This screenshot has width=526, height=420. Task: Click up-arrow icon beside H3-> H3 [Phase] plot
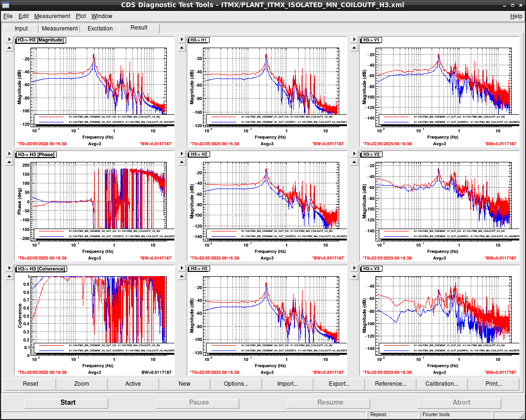click(10, 162)
